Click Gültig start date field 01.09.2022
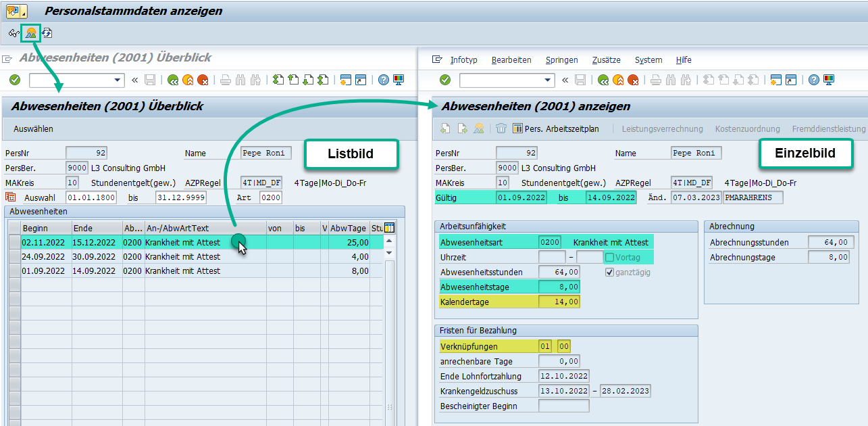868x426 pixels. pyautogui.click(x=521, y=197)
